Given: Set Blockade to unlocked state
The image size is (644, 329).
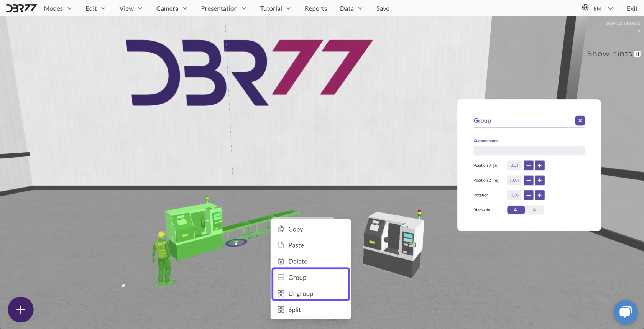Looking at the screenshot, I should (x=516, y=210).
